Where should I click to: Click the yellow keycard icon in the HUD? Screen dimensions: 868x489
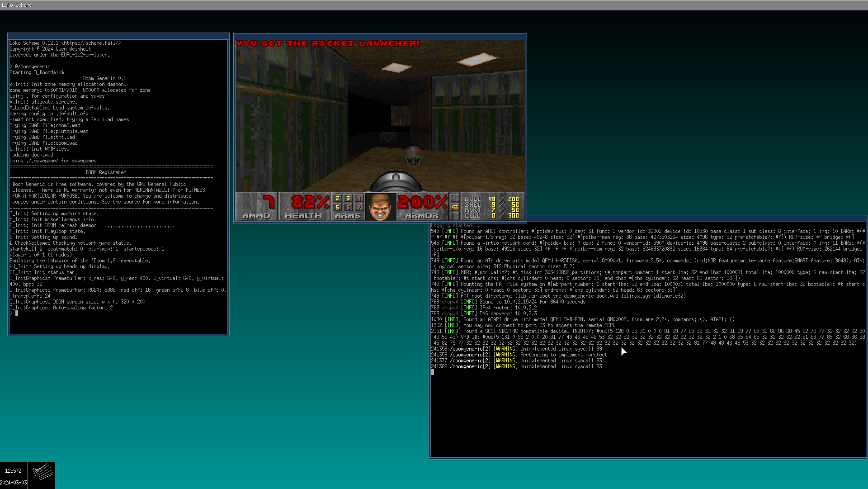pyautogui.click(x=455, y=207)
